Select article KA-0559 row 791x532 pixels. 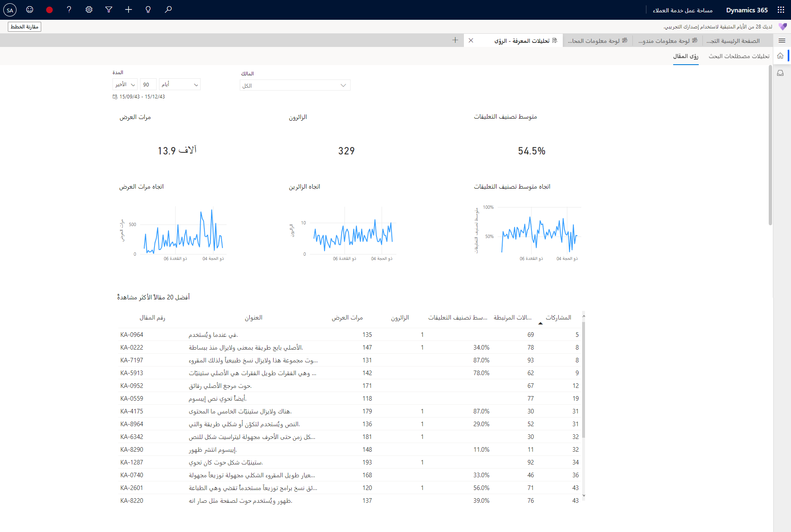point(350,399)
